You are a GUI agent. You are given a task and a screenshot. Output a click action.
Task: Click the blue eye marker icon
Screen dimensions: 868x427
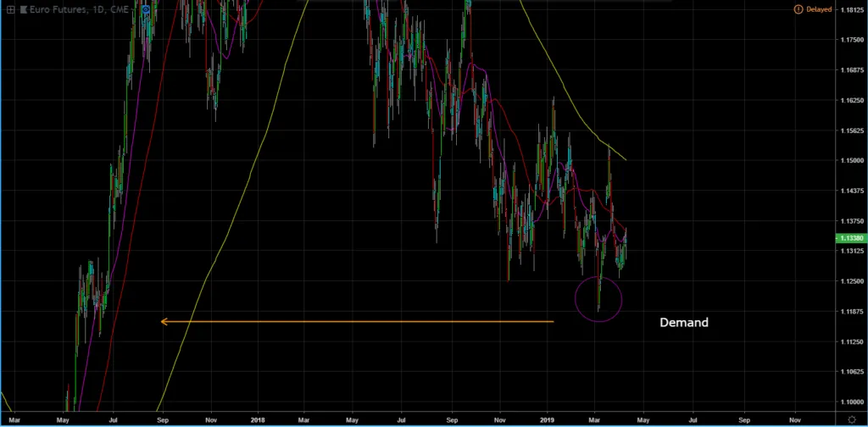click(x=146, y=9)
